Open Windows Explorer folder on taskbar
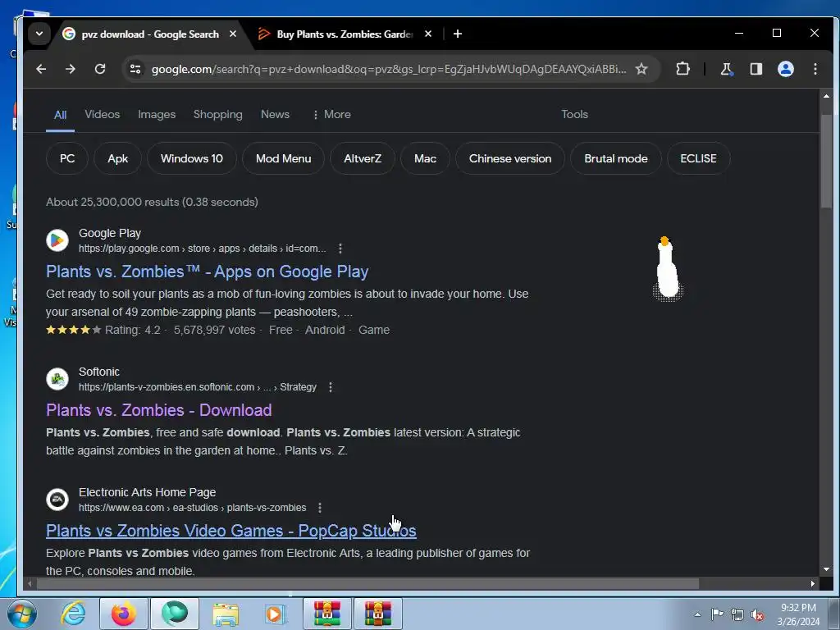 coord(226,614)
